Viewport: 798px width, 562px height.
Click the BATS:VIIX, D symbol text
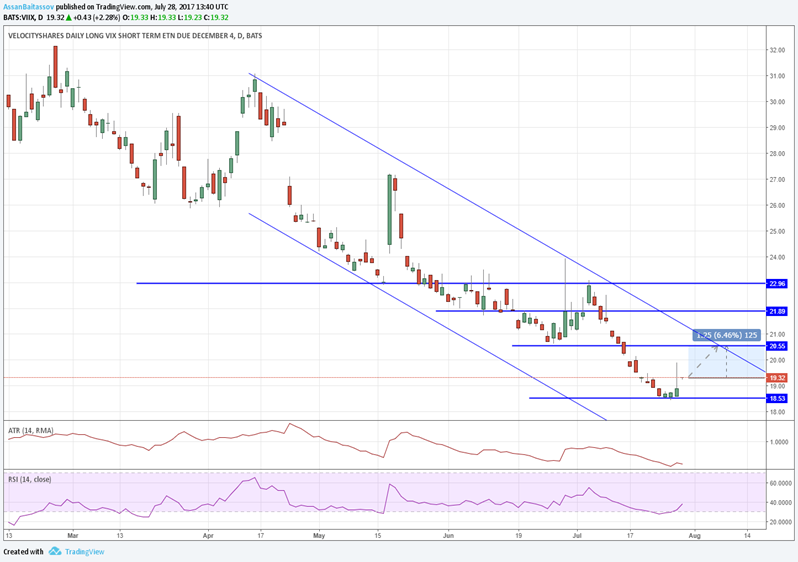pyautogui.click(x=23, y=17)
